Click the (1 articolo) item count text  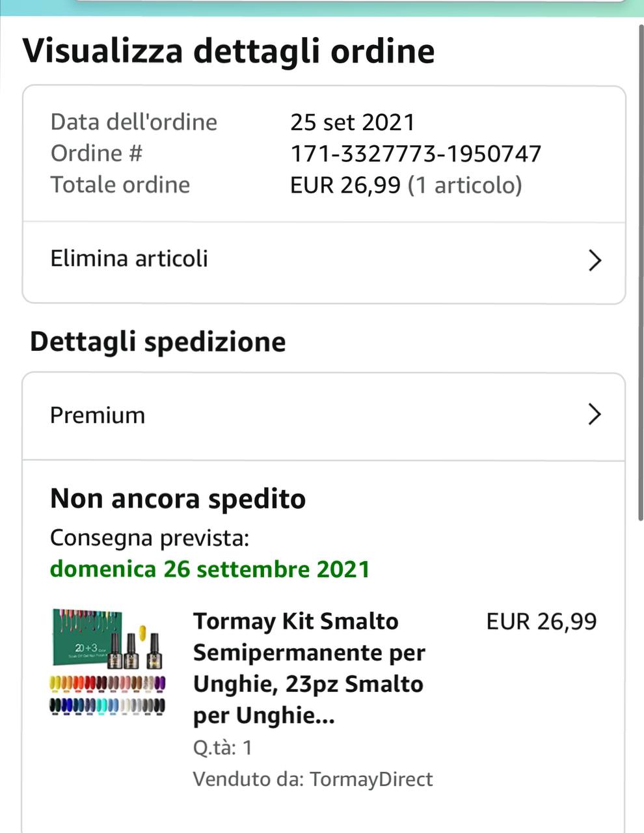click(x=464, y=185)
